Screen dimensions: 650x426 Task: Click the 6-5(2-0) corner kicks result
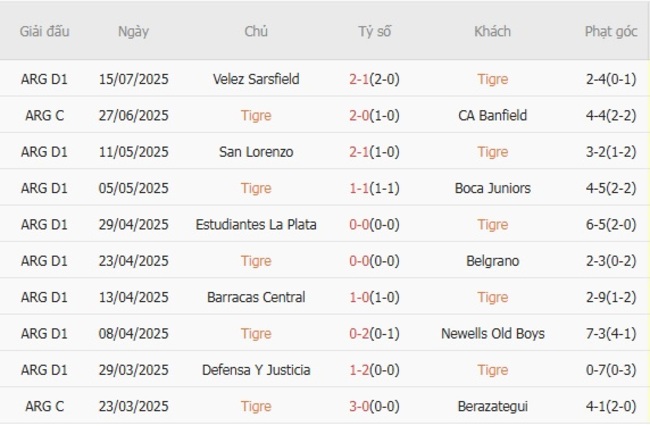[611, 225]
